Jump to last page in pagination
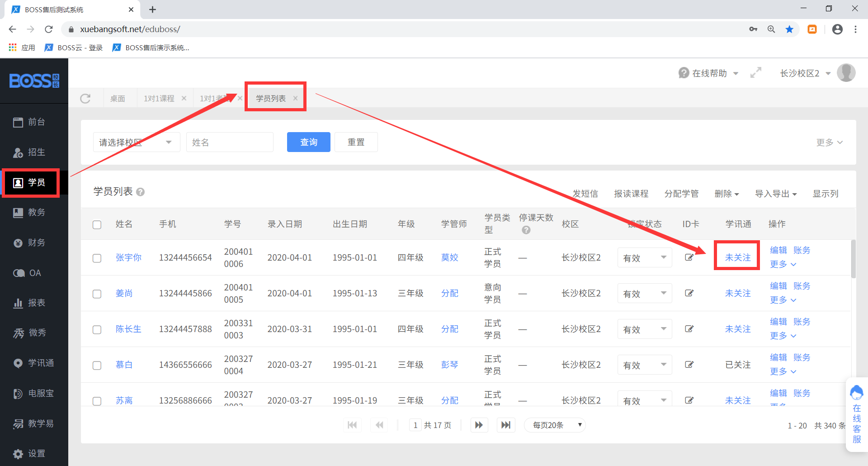 (x=506, y=425)
